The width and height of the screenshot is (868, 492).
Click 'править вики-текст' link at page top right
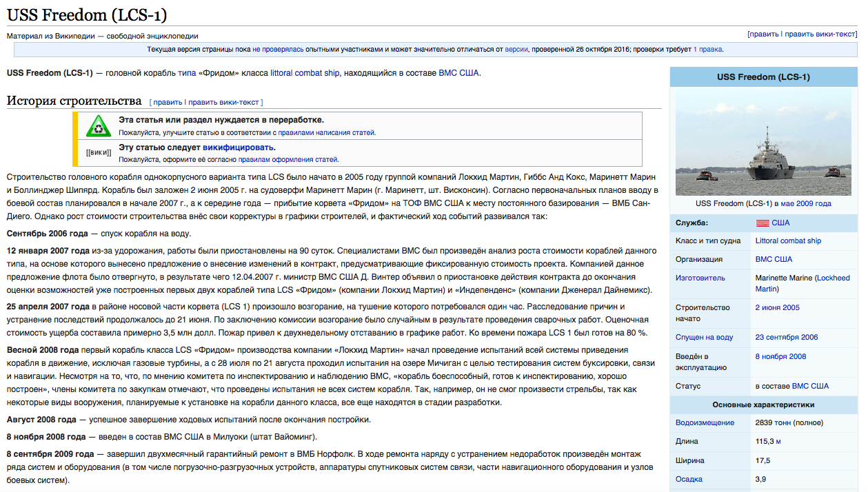(820, 34)
